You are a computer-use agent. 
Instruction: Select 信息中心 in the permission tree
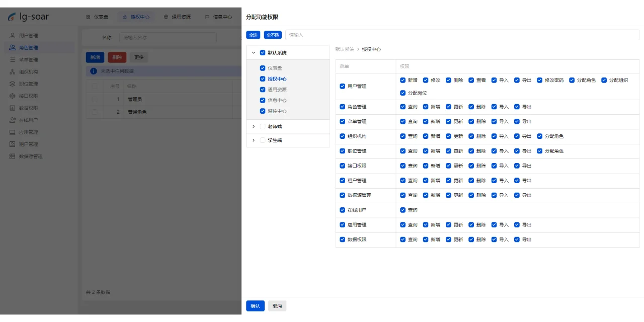[x=277, y=101]
